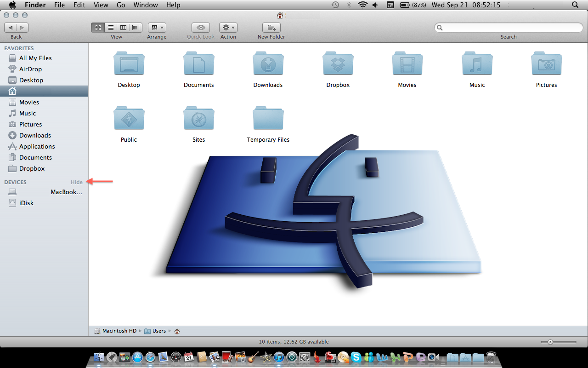Open the Help menu

pyautogui.click(x=173, y=5)
